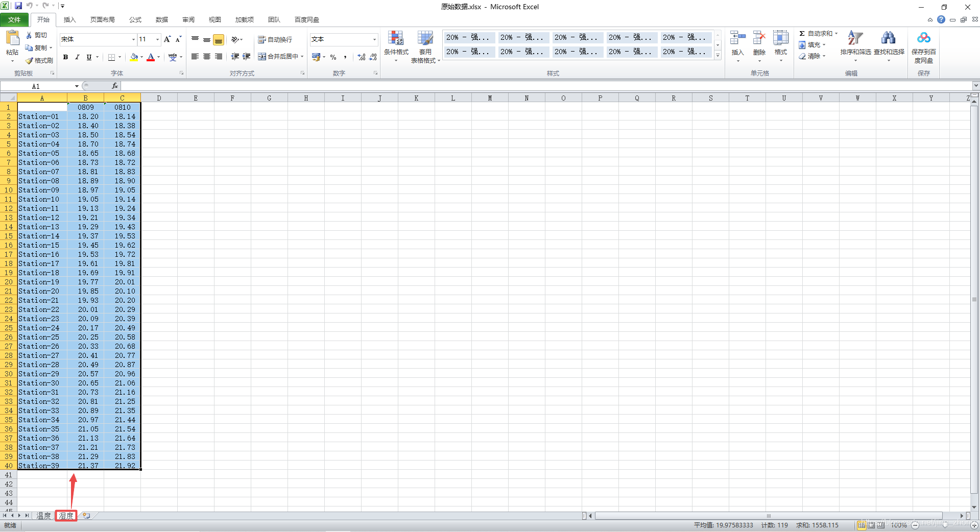Click the Redo arrow icon
Image resolution: width=980 pixels, height=532 pixels.
(45, 6)
